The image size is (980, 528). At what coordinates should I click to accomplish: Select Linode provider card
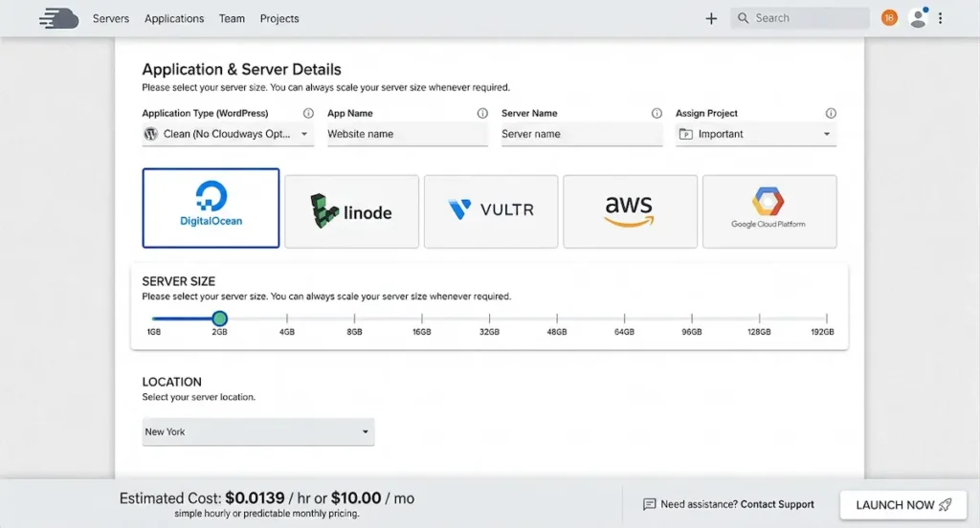tap(352, 211)
